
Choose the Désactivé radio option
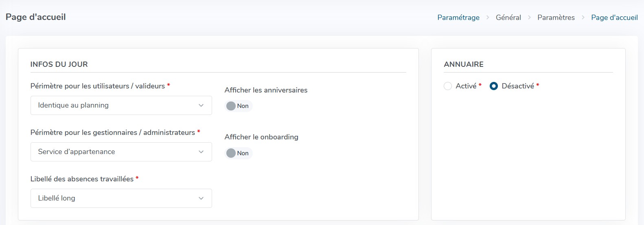point(494,86)
